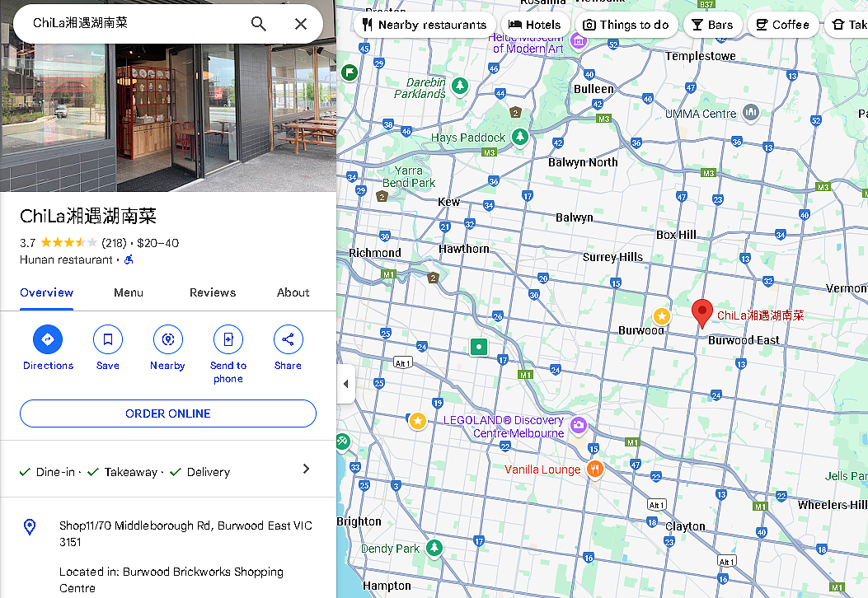Click the Directions icon button
The height and width of the screenshot is (598, 868).
pos(48,339)
